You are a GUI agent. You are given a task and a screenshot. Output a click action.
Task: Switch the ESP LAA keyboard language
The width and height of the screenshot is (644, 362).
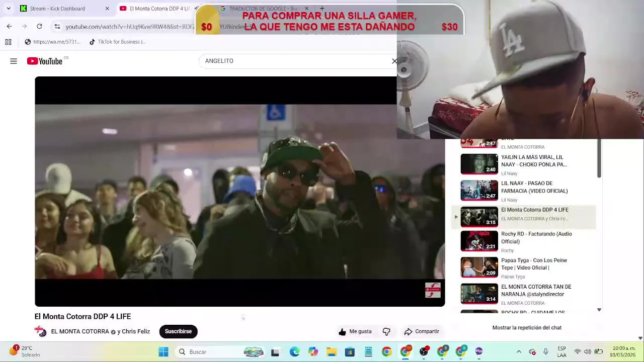562,352
